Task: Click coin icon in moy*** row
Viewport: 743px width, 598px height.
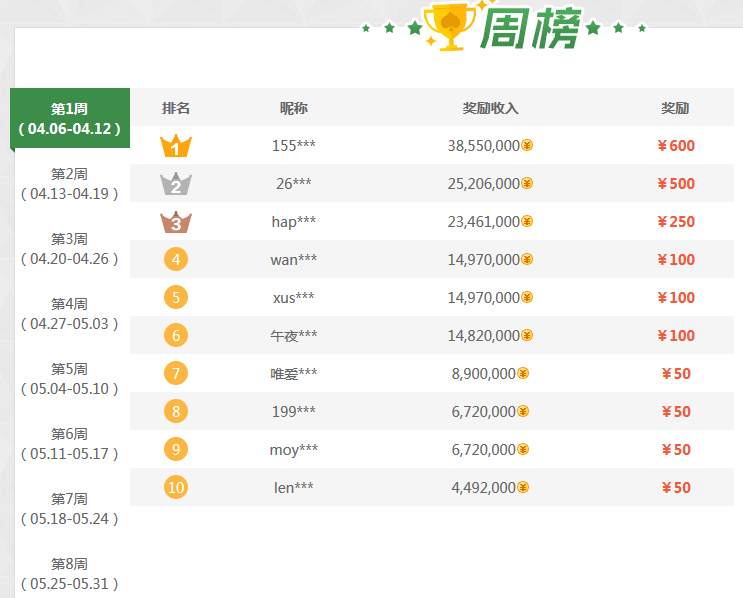Action: pyautogui.click(x=523, y=449)
